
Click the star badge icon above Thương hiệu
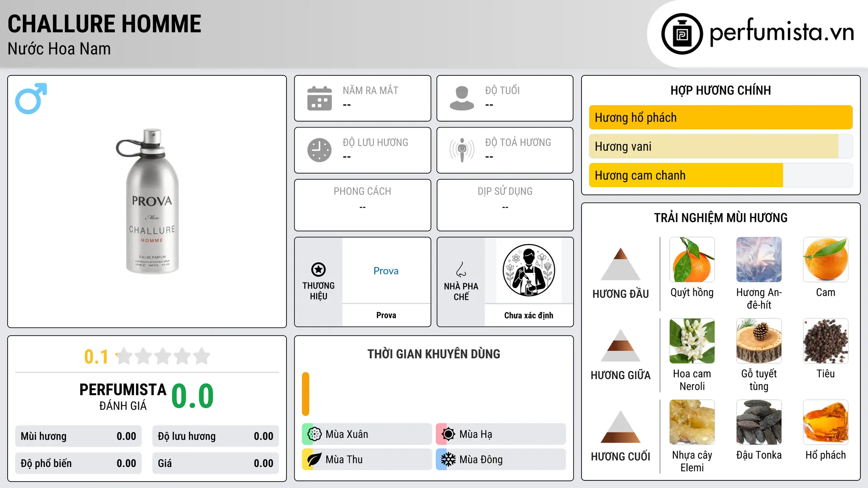(x=318, y=269)
